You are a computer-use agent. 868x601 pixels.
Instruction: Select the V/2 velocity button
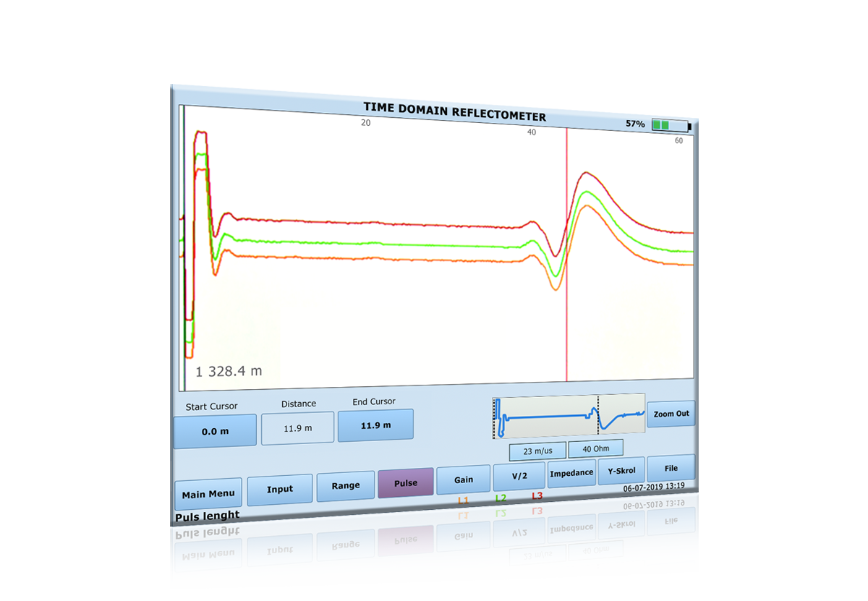[519, 476]
